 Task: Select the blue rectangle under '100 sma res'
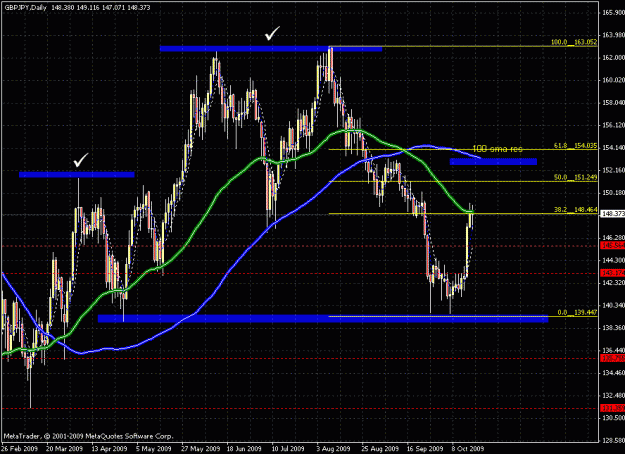point(493,161)
